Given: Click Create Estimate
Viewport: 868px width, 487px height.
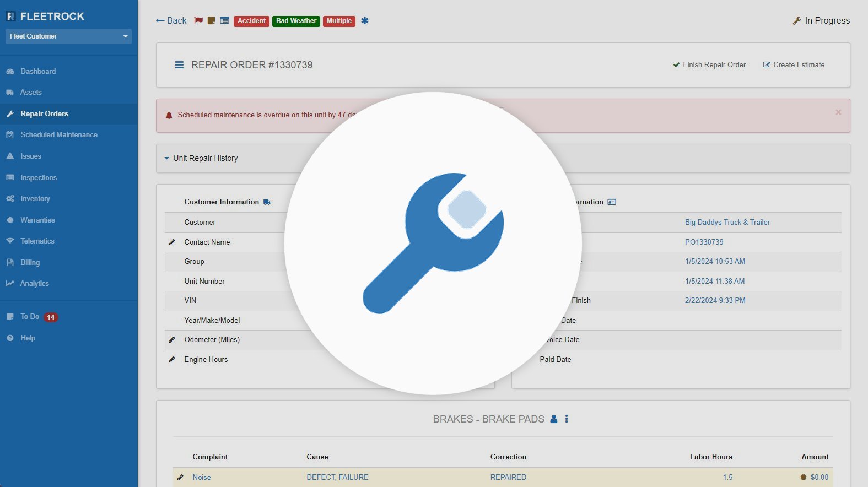Looking at the screenshot, I should [x=794, y=65].
